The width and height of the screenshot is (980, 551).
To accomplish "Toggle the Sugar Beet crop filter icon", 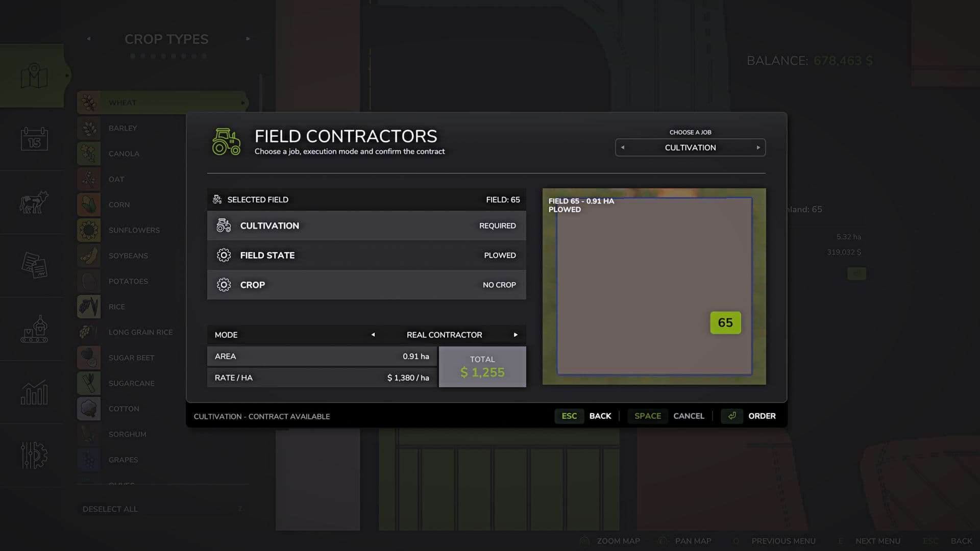I will tap(89, 358).
